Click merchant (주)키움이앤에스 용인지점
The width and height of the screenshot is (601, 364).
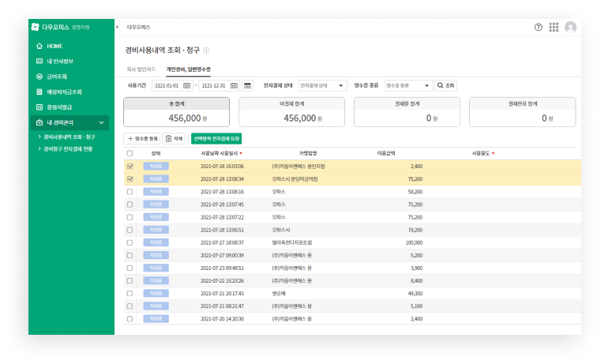click(299, 167)
